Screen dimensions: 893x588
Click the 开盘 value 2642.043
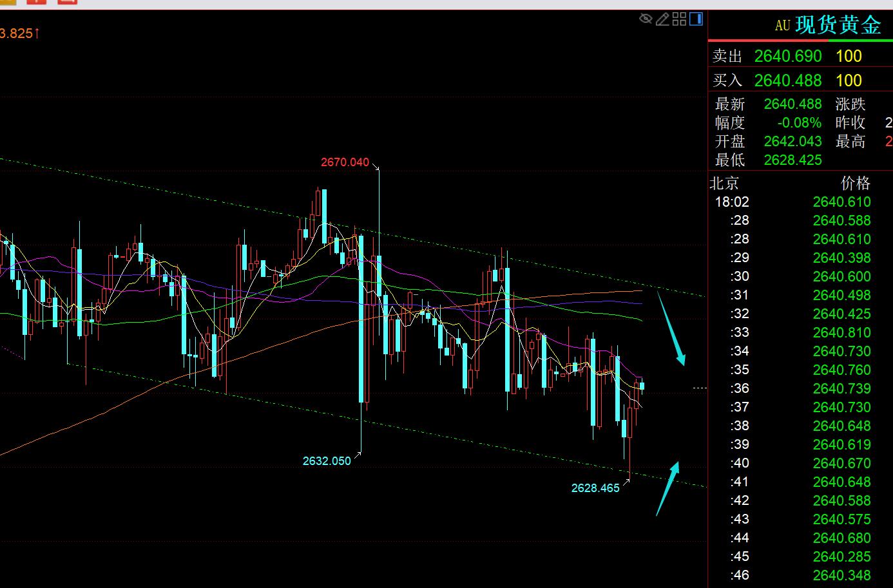pyautogui.click(x=792, y=141)
